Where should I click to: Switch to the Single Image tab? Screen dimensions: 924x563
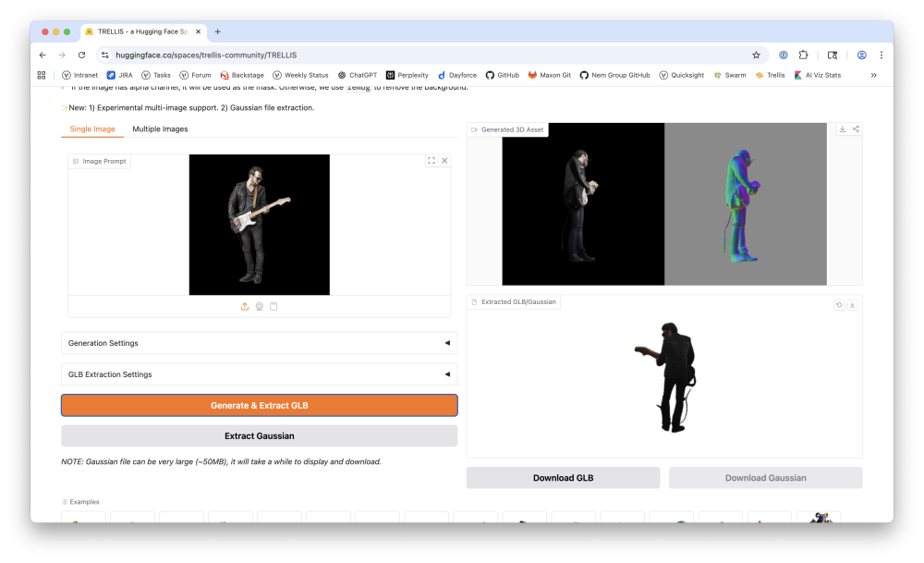tap(92, 129)
